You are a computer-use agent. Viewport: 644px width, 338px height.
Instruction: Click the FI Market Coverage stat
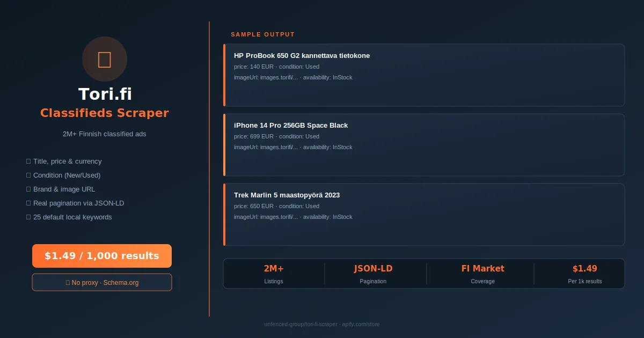[x=483, y=274]
